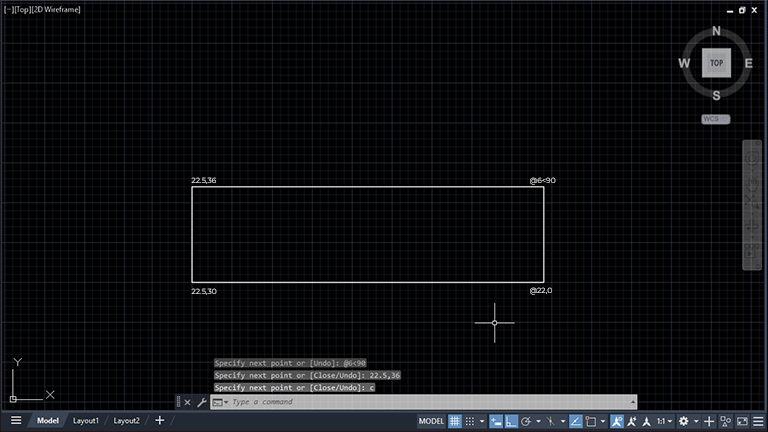The width and height of the screenshot is (768, 432).
Task: Open polar tracking angle dropdown
Action: click(538, 421)
